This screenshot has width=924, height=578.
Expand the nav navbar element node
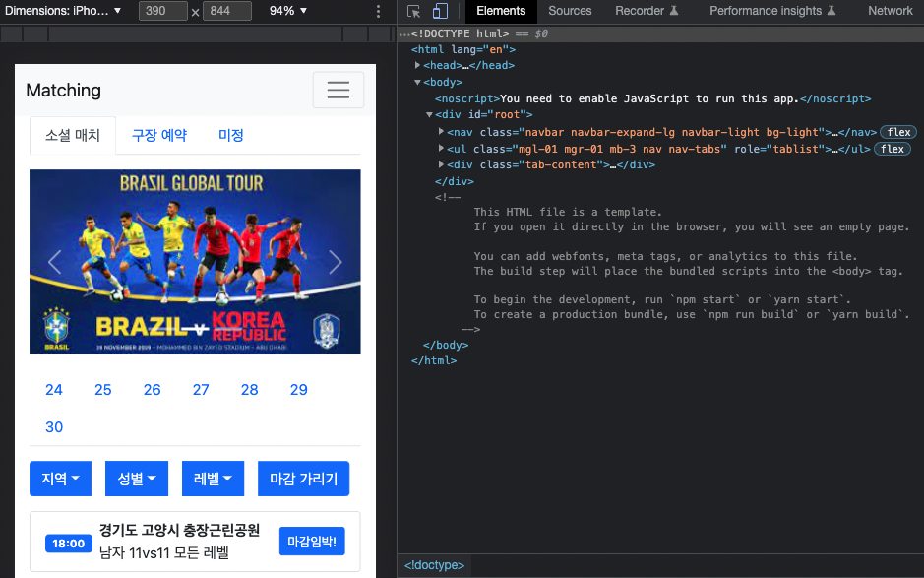coord(441,132)
